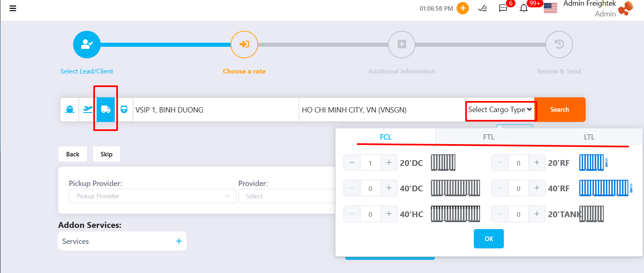The height and width of the screenshot is (273, 644).
Task: Decrease 40'DC container quantity
Action: point(352,188)
